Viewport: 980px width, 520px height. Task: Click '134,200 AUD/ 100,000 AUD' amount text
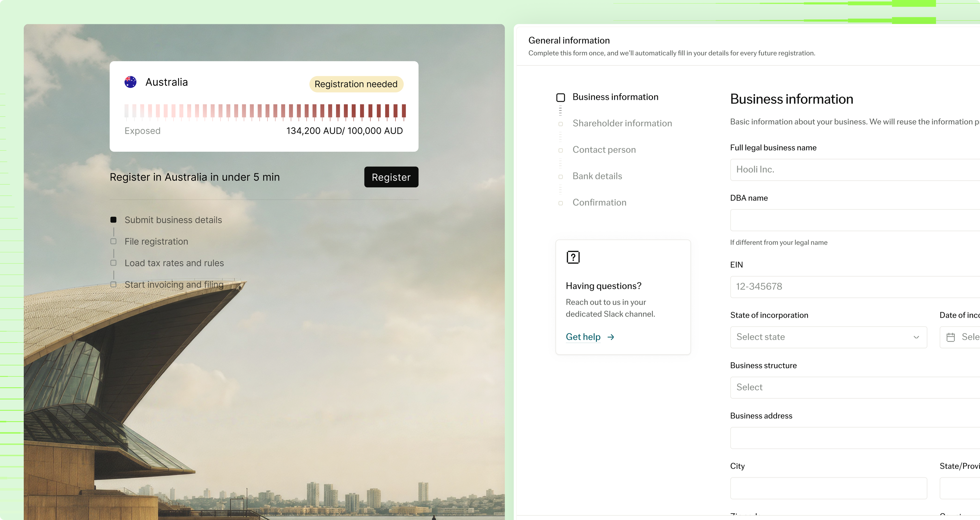[x=344, y=131]
